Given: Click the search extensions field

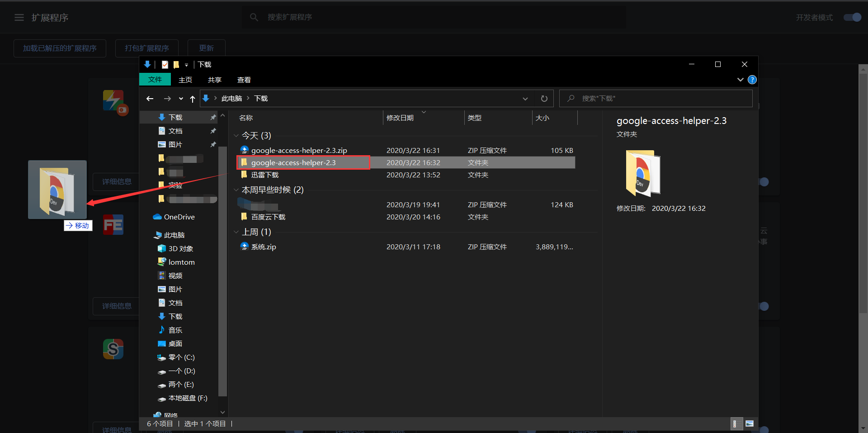Looking at the screenshot, I should pyautogui.click(x=434, y=17).
